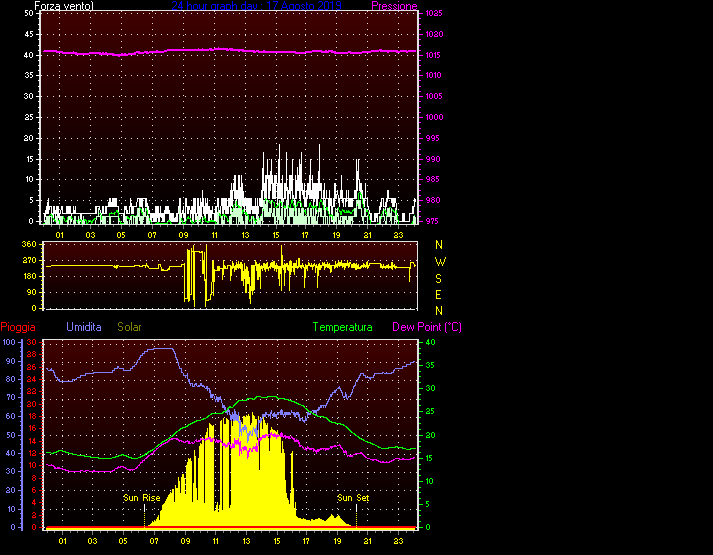Image resolution: width=713 pixels, height=555 pixels.
Task: Click the Dew Point (°C) label
Action: [427, 327]
